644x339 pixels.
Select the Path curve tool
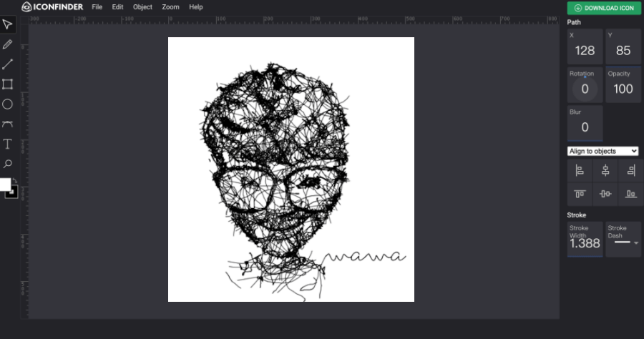(7, 124)
